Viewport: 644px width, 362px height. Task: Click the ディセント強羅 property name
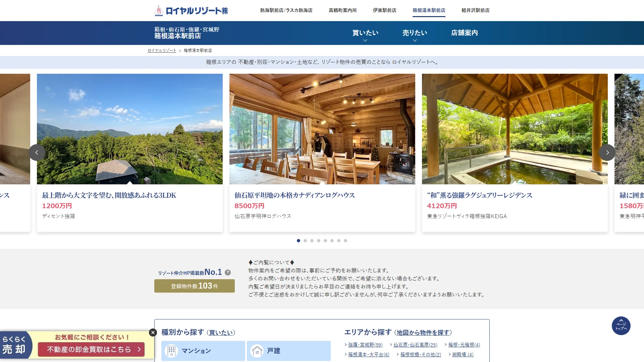tap(59, 216)
